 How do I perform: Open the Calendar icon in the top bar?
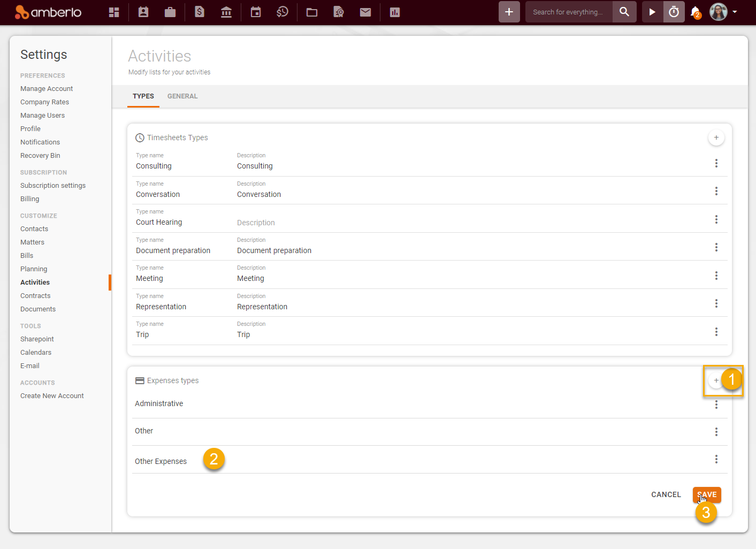point(255,12)
